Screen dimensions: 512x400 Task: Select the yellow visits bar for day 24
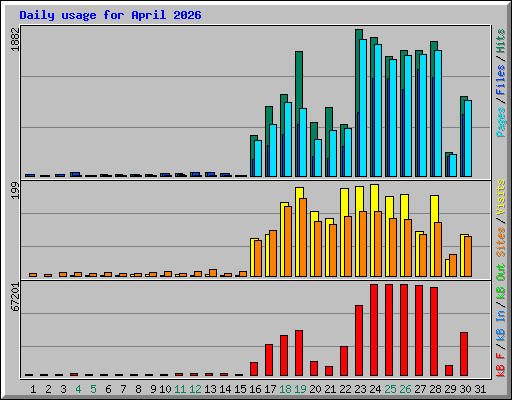374,198
